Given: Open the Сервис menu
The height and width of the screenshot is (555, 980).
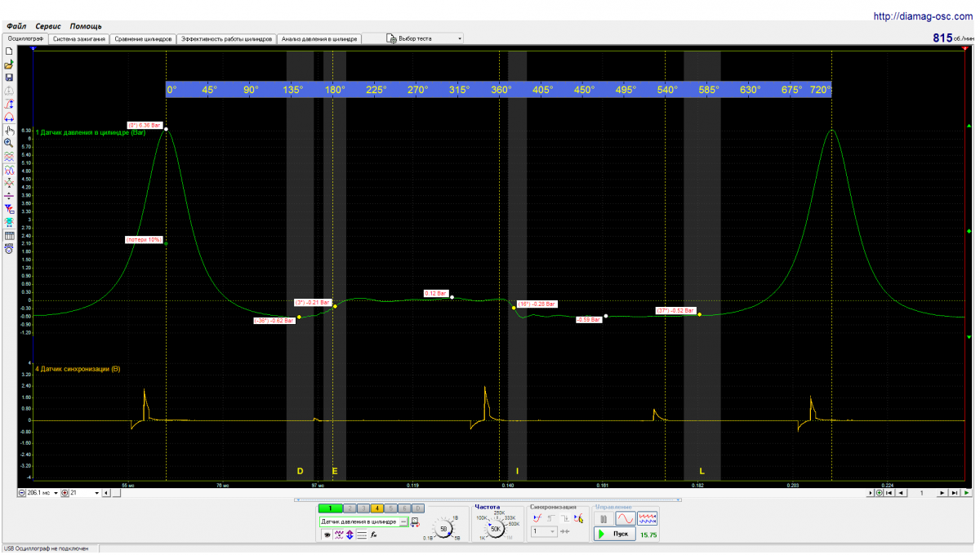Looking at the screenshot, I should point(47,26).
